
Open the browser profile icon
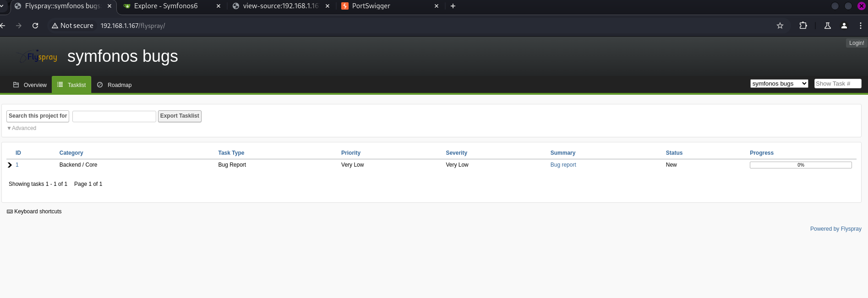pos(844,26)
